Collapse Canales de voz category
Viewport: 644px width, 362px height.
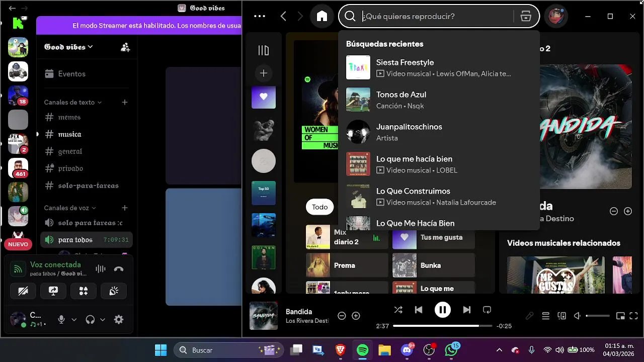click(x=70, y=208)
